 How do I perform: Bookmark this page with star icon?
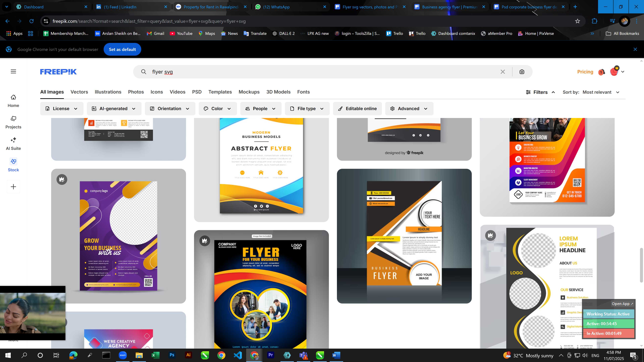pos(577,21)
